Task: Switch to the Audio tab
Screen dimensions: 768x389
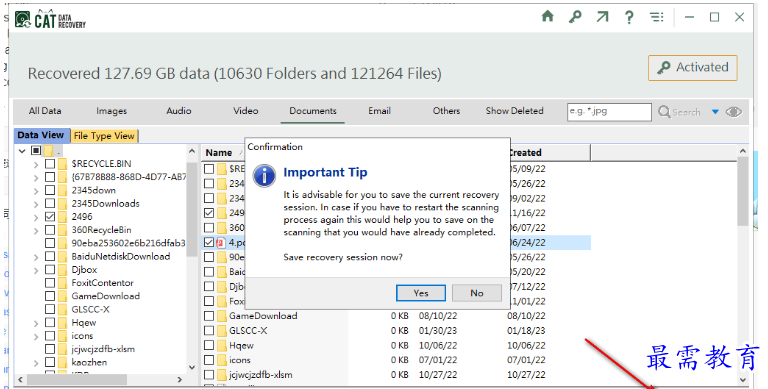Action: click(x=179, y=111)
